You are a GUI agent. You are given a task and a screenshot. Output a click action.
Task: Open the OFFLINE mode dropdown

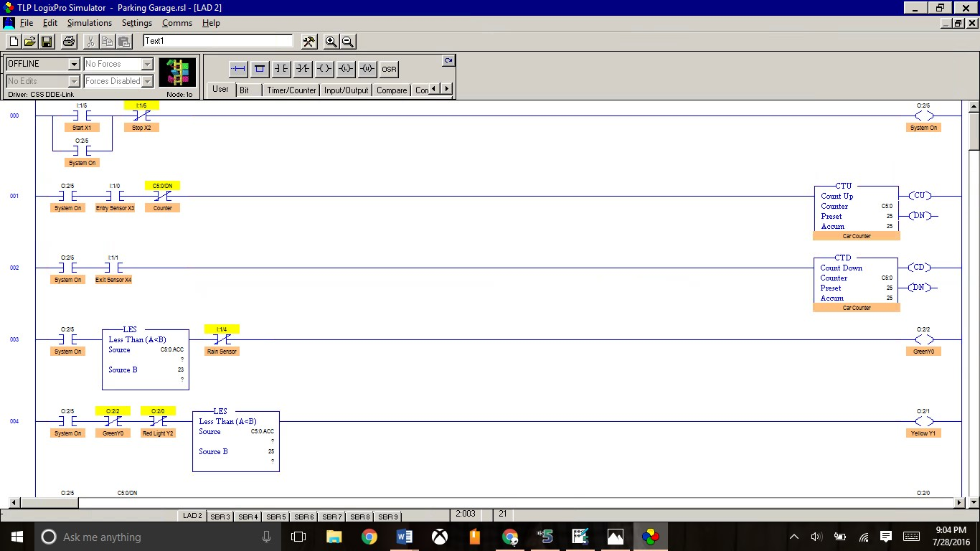coord(75,64)
